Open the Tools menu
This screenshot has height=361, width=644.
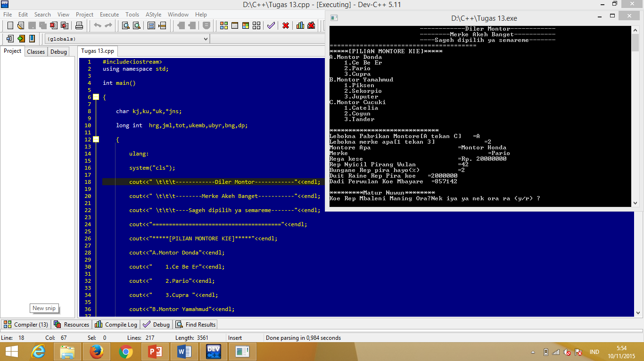(x=132, y=15)
